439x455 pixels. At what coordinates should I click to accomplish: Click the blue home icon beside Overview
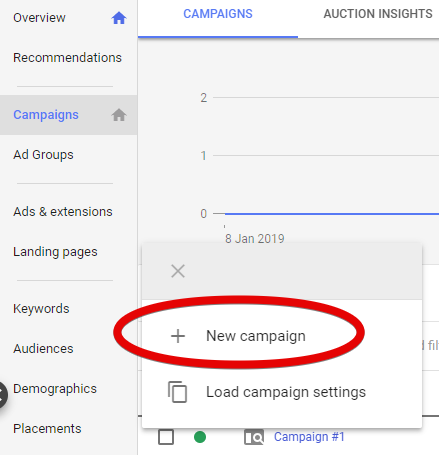coord(119,18)
